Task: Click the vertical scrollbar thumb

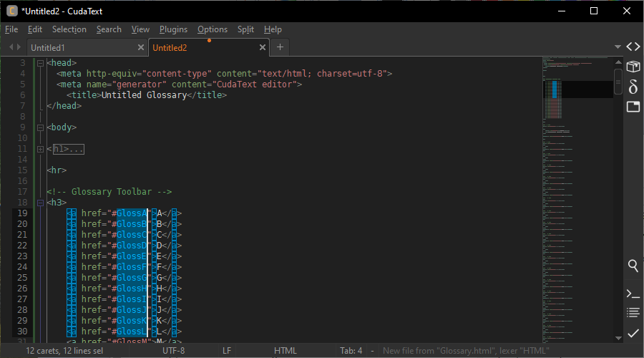Action: [618, 82]
